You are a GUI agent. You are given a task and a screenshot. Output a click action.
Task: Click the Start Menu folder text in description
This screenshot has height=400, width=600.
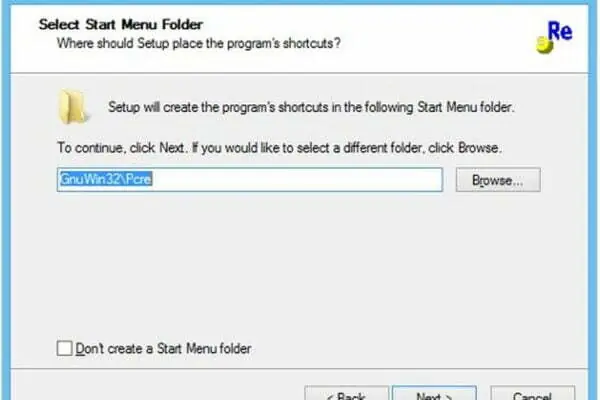pos(464,107)
